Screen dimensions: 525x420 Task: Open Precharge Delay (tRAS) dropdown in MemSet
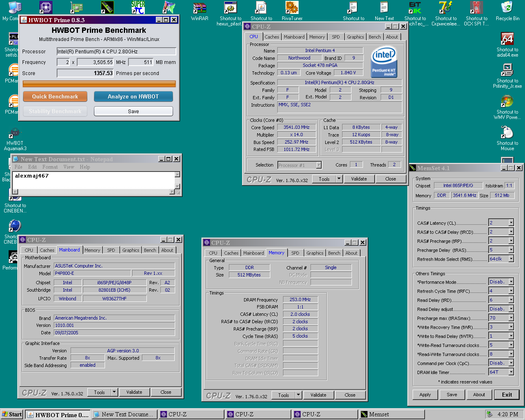(511, 250)
